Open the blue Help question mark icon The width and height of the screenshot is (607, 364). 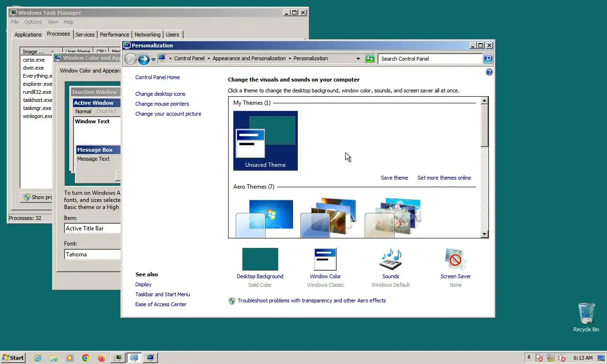click(x=489, y=72)
